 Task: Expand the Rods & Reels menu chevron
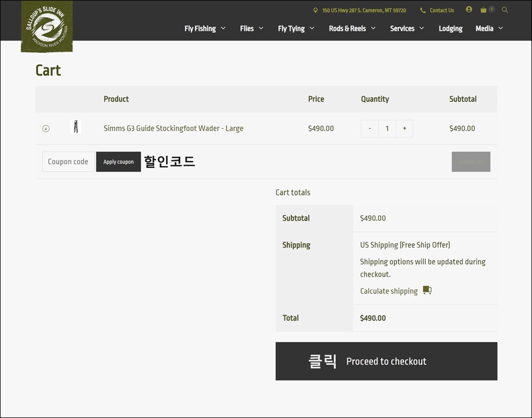pyautogui.click(x=373, y=28)
